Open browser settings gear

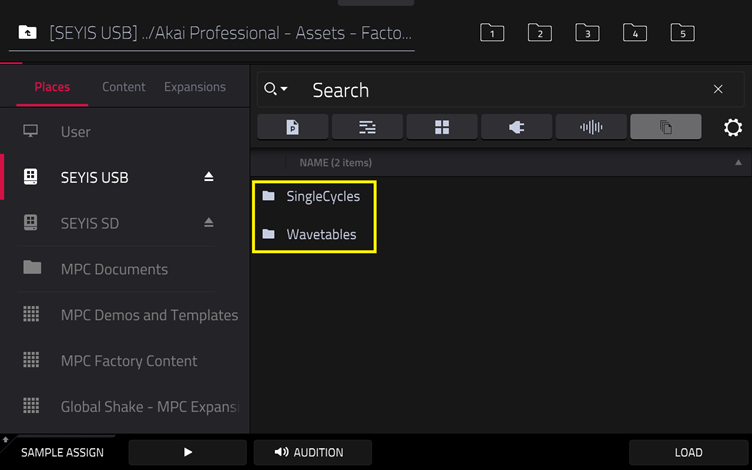pos(733,128)
